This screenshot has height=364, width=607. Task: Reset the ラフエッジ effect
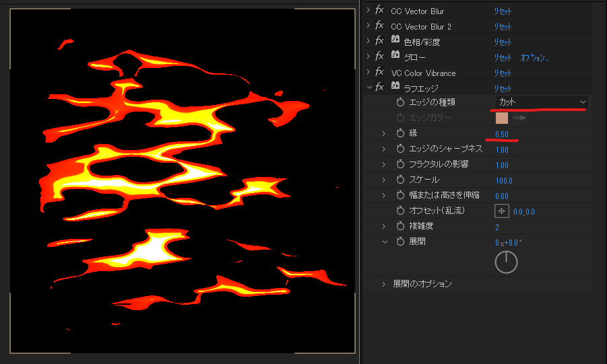pos(503,89)
